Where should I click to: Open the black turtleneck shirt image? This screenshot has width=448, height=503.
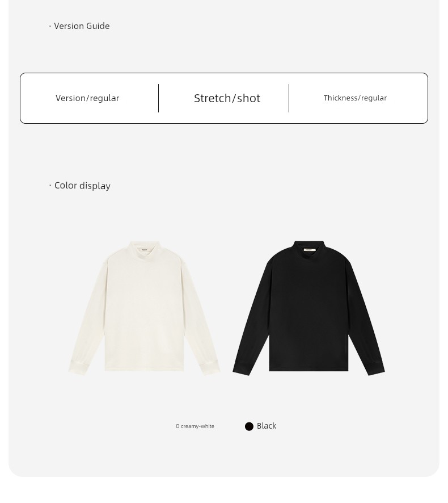pyautogui.click(x=308, y=308)
